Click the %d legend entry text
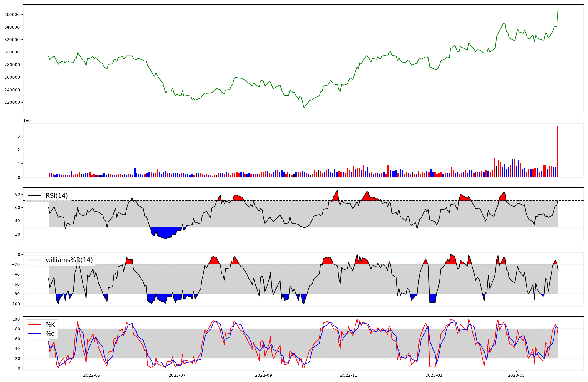588x382 pixels. click(50, 334)
